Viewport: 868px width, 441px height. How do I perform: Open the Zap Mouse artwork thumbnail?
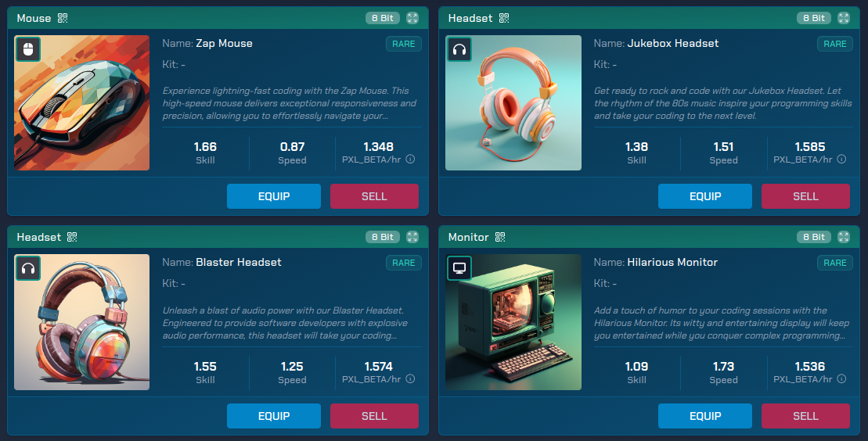tap(82, 103)
